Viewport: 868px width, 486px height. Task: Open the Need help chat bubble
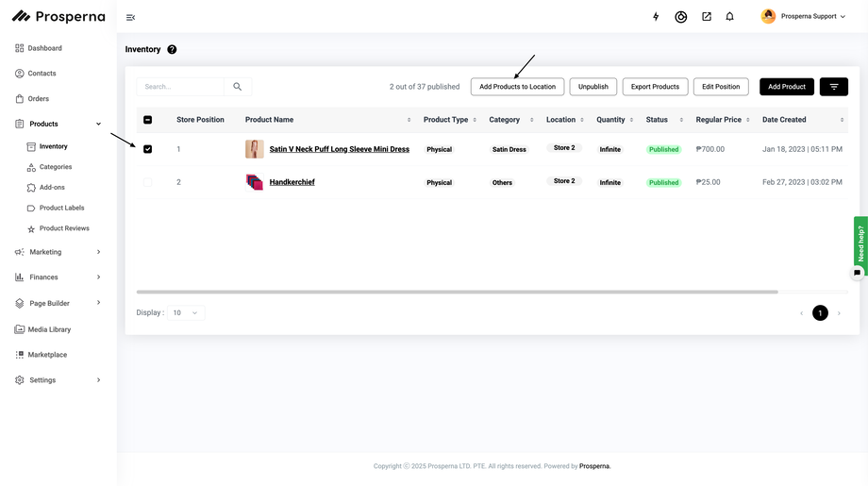pyautogui.click(x=857, y=273)
